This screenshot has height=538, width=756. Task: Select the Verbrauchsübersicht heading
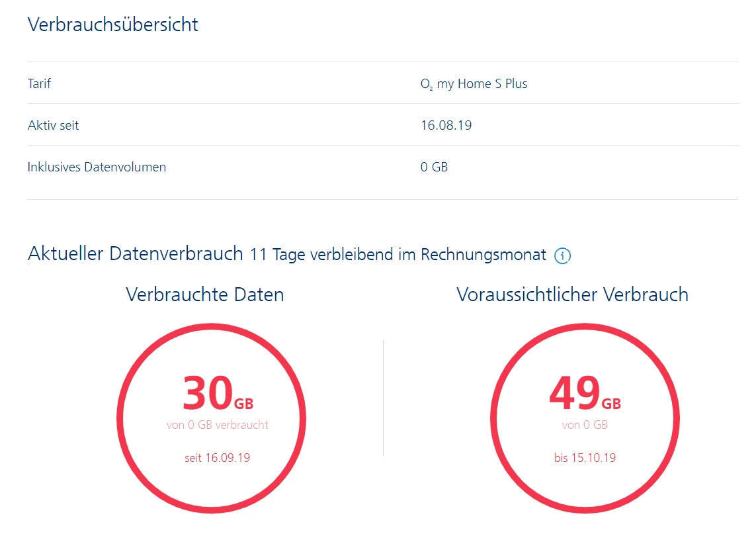click(x=113, y=24)
